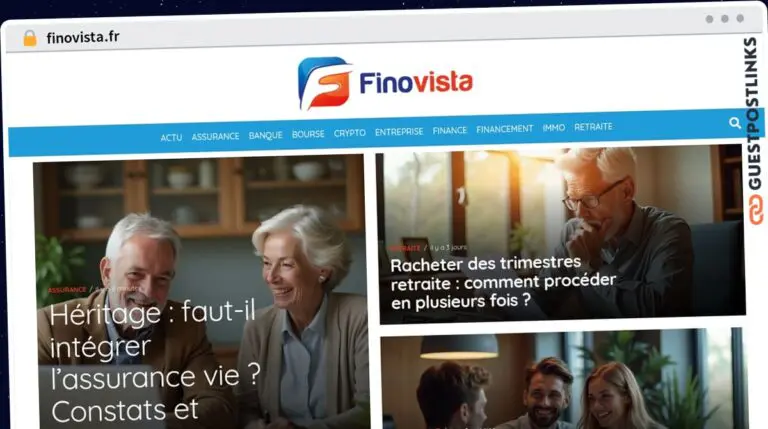This screenshot has height=429, width=768.
Task: Open the ACTU menu item
Action: [x=171, y=138]
